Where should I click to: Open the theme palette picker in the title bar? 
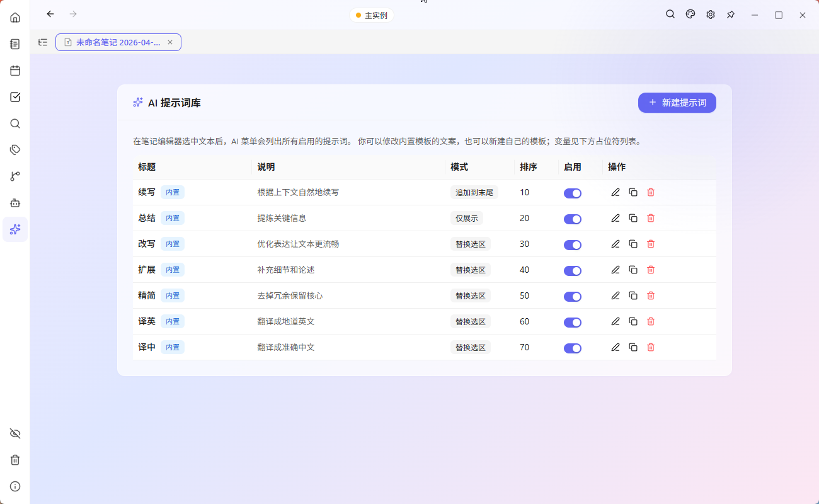click(x=690, y=14)
